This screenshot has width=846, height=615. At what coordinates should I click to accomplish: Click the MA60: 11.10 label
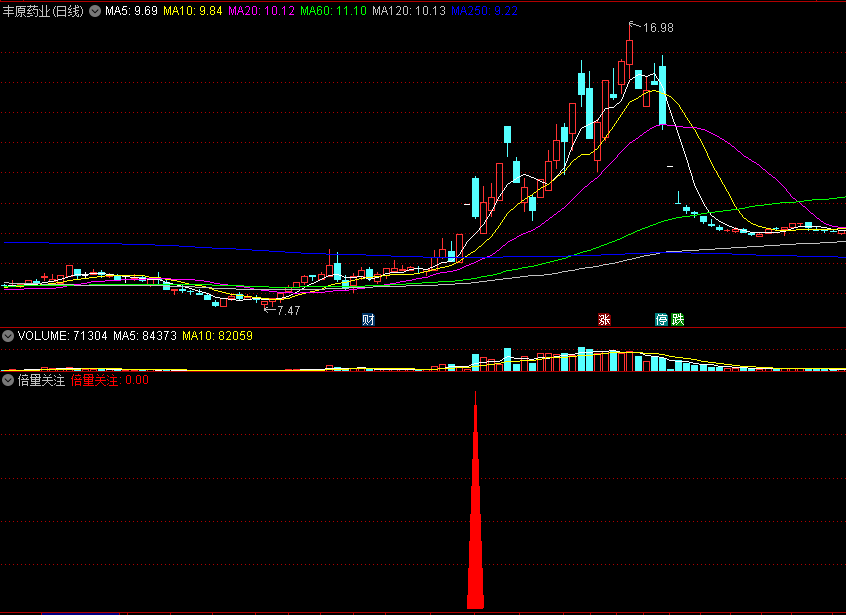pyautogui.click(x=333, y=11)
